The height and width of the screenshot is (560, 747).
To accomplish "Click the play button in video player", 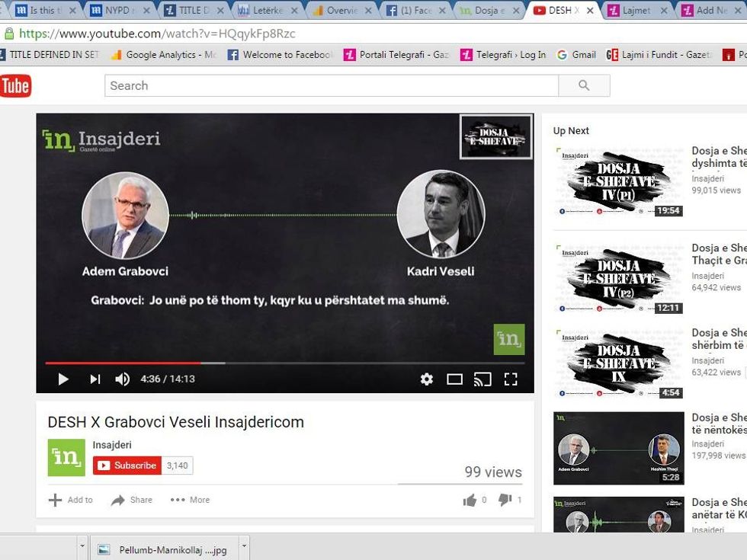I will (63, 379).
